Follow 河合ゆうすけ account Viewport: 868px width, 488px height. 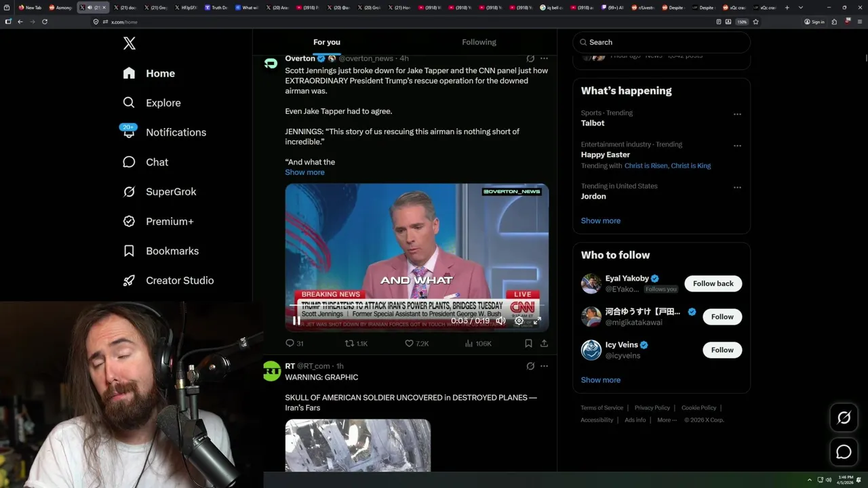point(722,317)
